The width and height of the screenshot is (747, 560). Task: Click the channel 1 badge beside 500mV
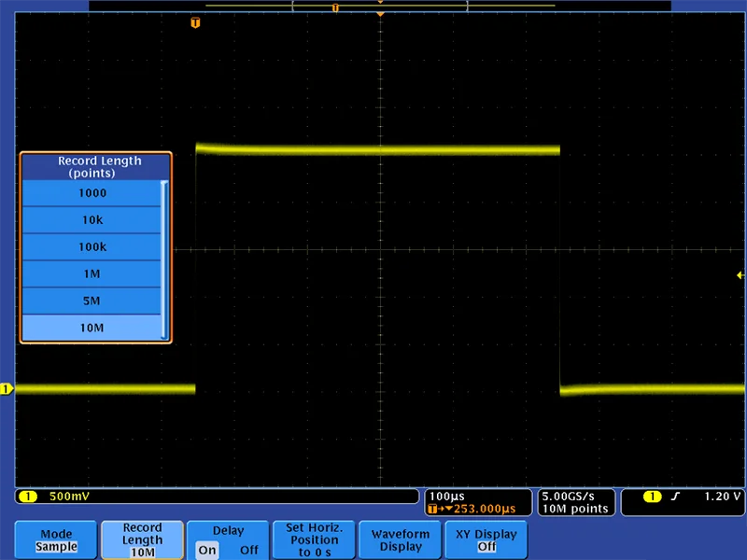pos(28,497)
